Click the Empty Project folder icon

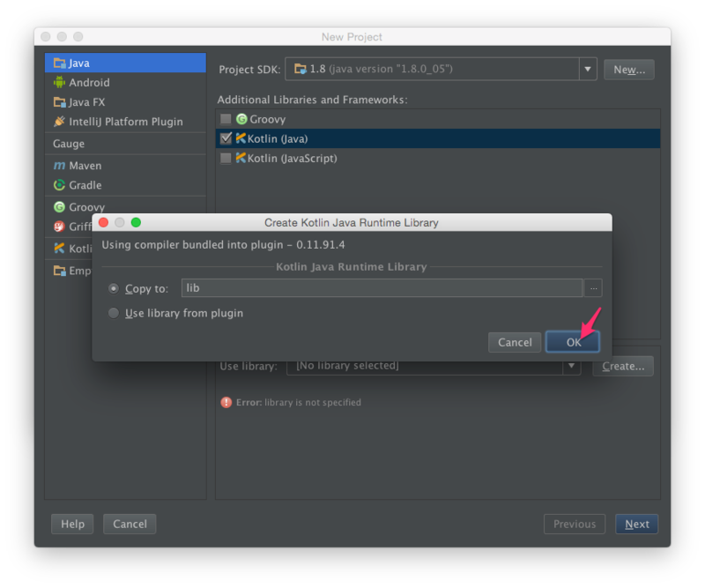[59, 271]
